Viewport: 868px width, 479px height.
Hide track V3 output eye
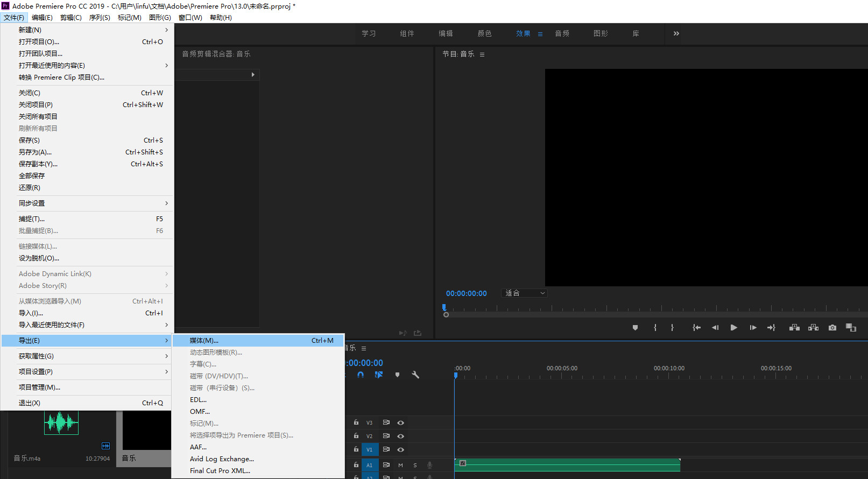point(400,422)
